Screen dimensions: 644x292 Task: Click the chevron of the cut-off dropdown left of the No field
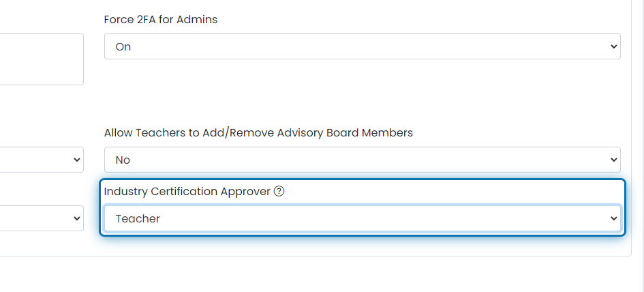pyautogui.click(x=77, y=160)
